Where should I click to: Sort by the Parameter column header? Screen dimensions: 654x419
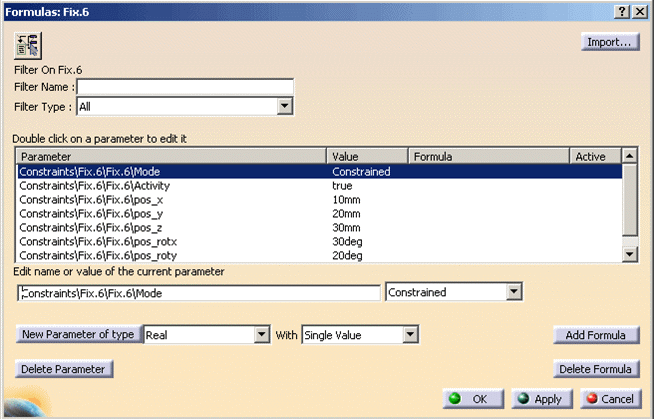(172, 157)
